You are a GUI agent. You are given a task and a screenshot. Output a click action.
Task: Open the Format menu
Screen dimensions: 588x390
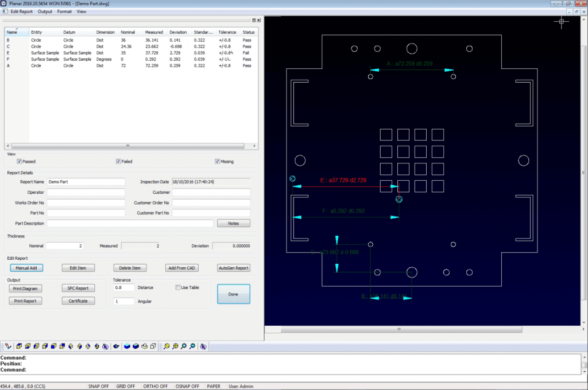click(64, 11)
